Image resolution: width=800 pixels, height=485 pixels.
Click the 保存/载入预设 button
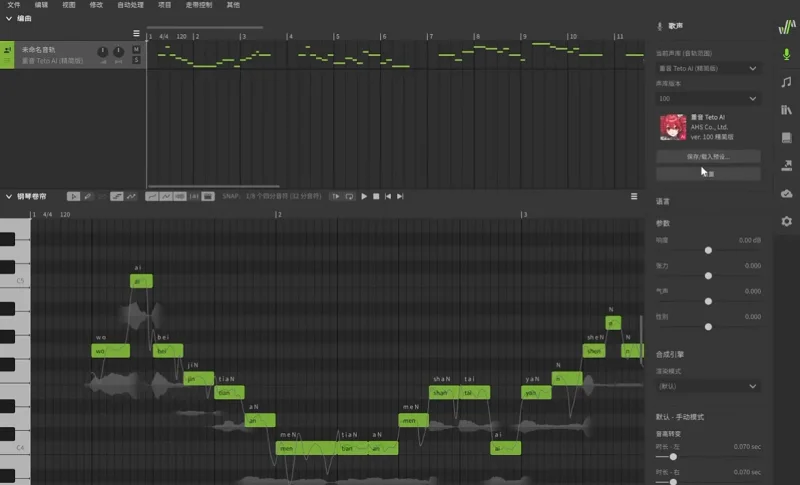(x=708, y=157)
